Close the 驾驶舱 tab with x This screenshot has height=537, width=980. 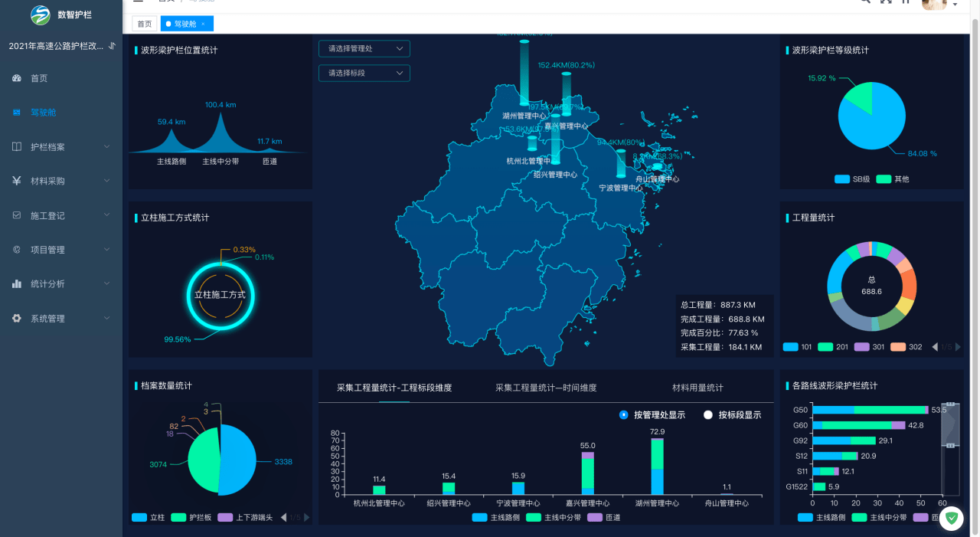203,25
